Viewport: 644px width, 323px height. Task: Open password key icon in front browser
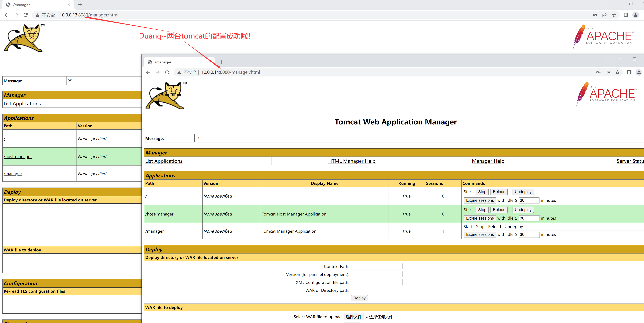point(598,72)
